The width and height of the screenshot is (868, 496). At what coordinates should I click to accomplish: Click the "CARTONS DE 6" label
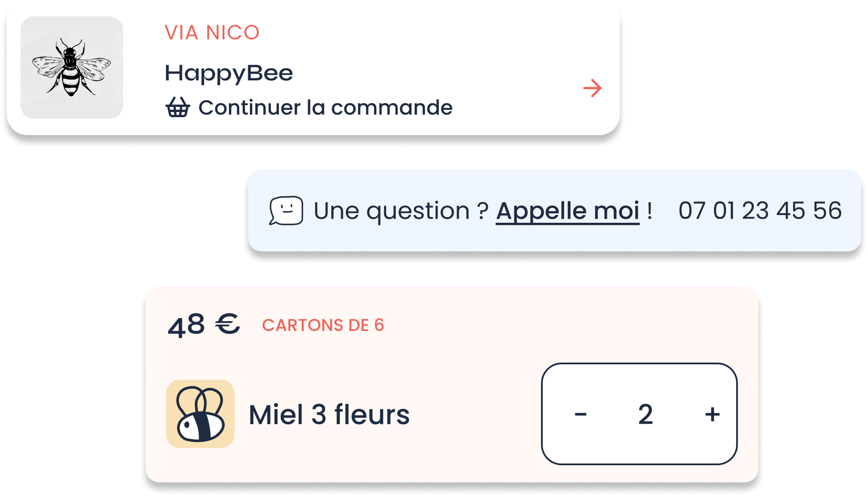click(323, 325)
